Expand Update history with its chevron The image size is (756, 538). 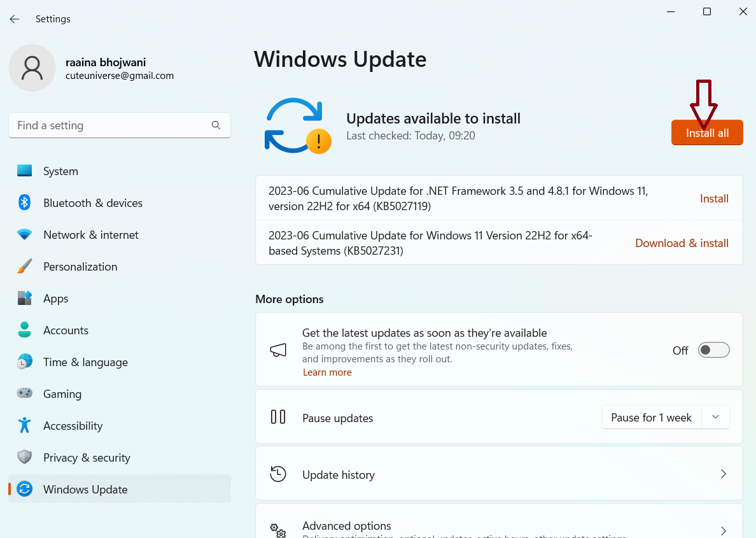[x=723, y=474]
